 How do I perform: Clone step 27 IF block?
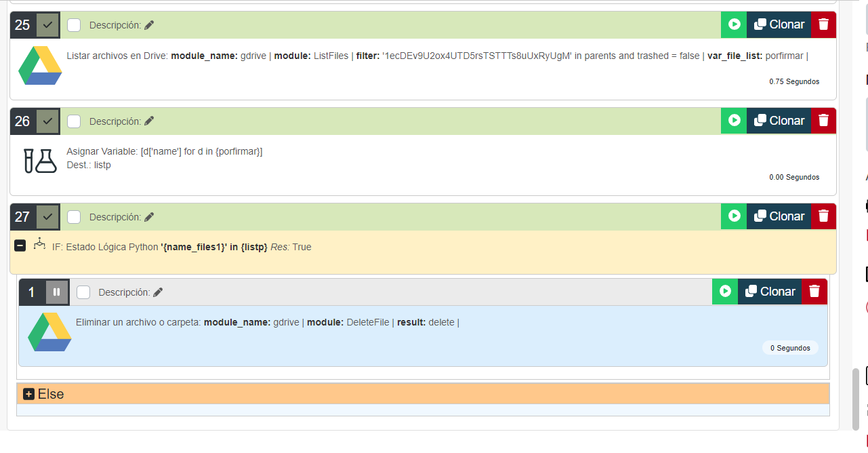779,216
